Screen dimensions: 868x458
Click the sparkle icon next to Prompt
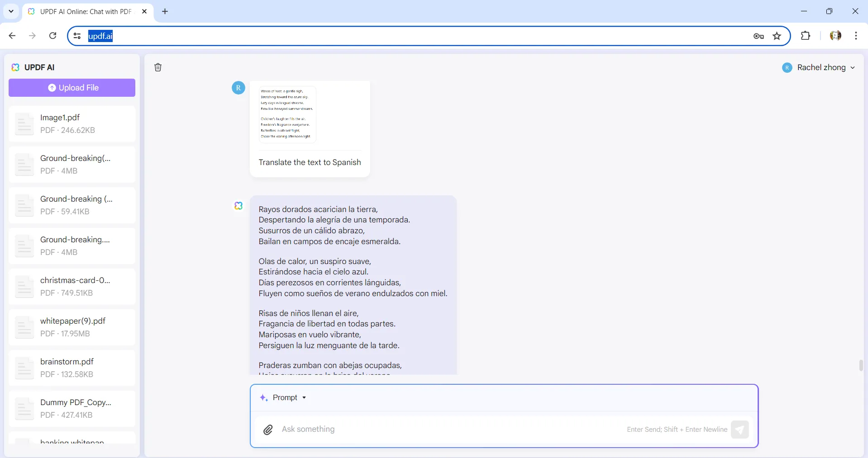[x=264, y=398]
